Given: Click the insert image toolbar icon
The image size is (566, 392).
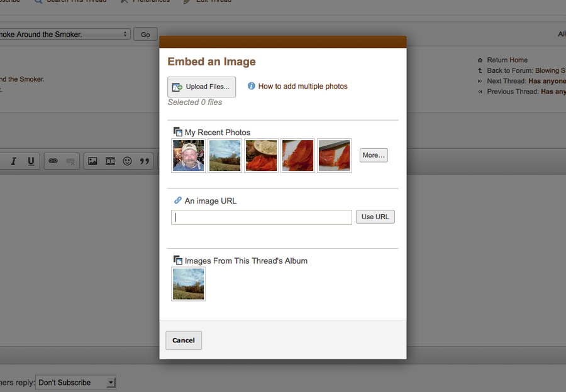Looking at the screenshot, I should 92,161.
